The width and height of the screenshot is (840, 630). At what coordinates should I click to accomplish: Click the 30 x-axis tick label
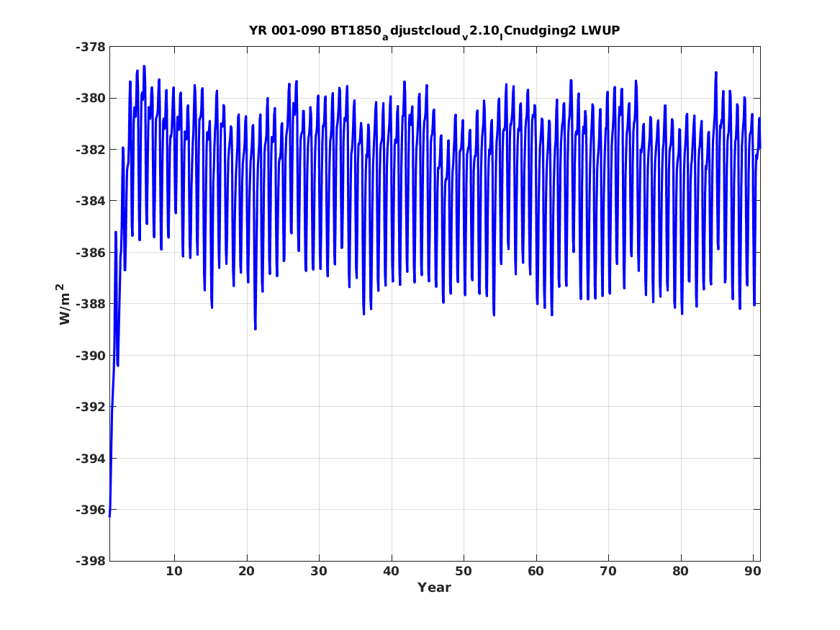(319, 572)
